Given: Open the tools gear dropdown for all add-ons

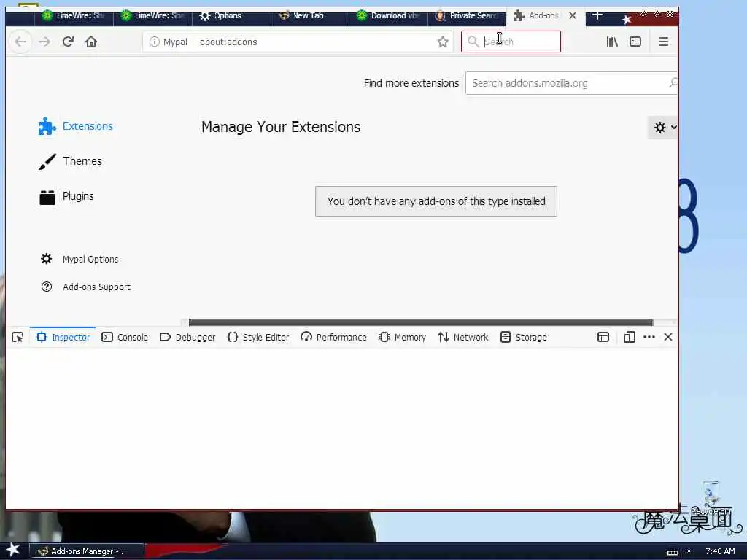Looking at the screenshot, I should pos(663,128).
